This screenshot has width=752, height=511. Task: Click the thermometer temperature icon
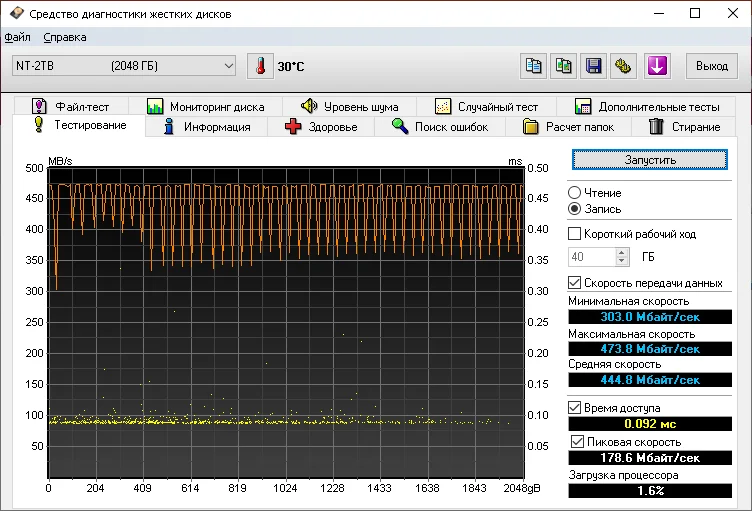pyautogui.click(x=260, y=66)
